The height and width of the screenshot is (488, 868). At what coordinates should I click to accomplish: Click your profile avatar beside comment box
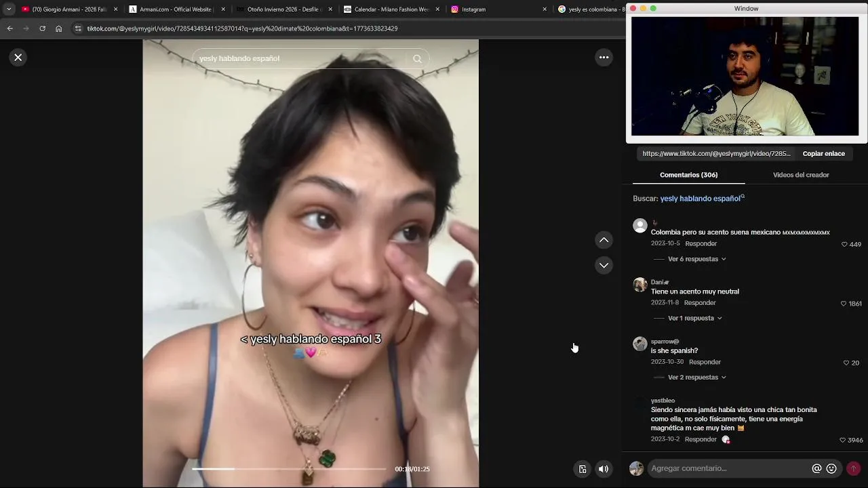point(636,468)
